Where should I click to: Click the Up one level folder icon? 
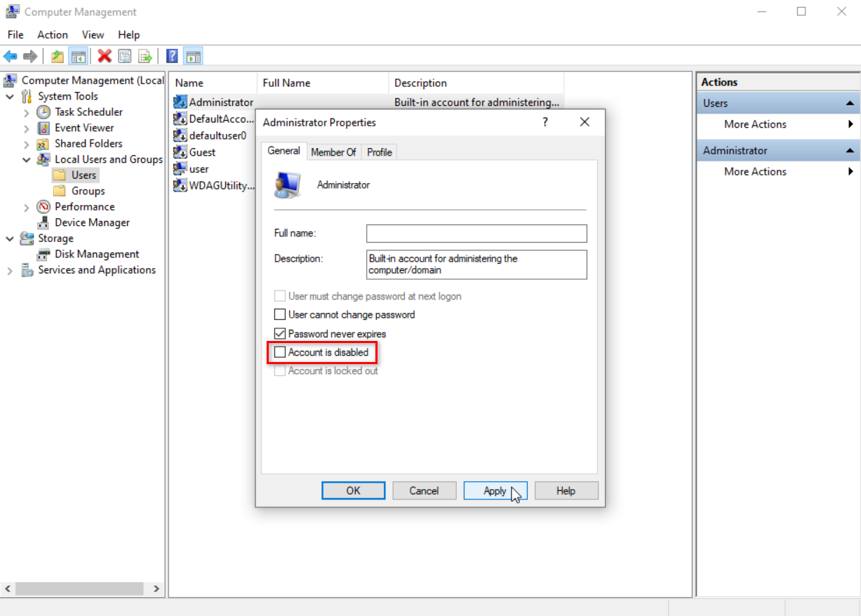pos(58,56)
